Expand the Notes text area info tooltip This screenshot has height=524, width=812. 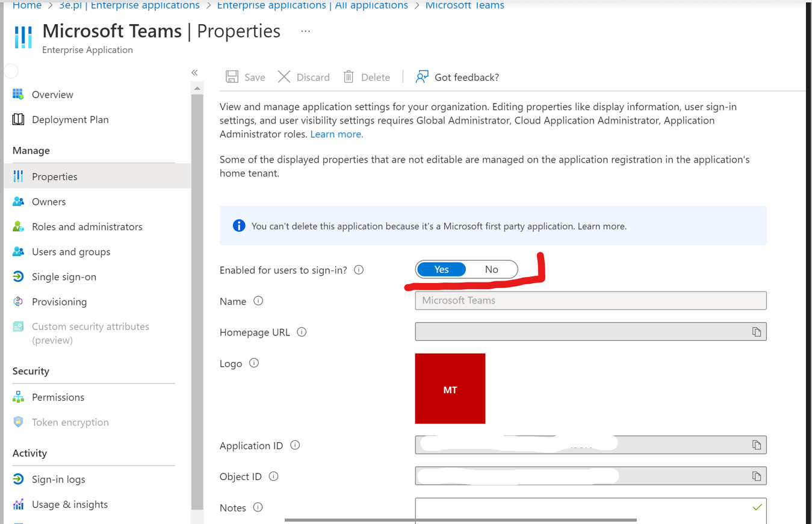258,507
